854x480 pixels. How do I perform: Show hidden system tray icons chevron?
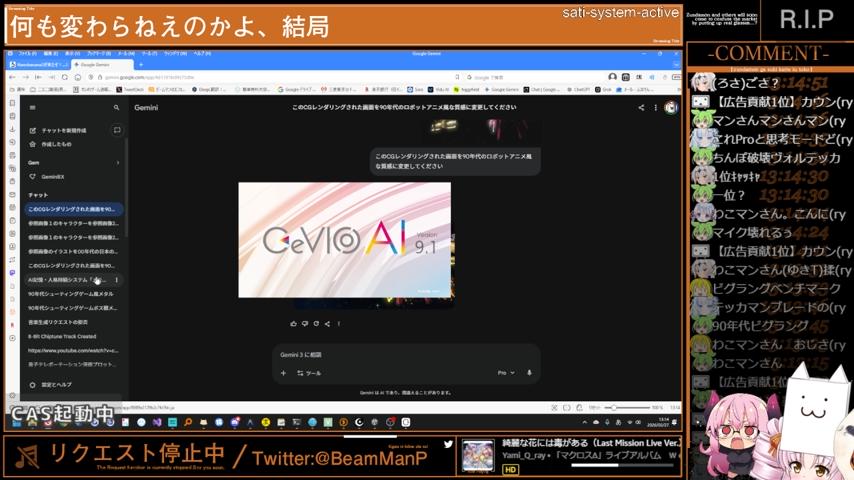click(x=585, y=422)
